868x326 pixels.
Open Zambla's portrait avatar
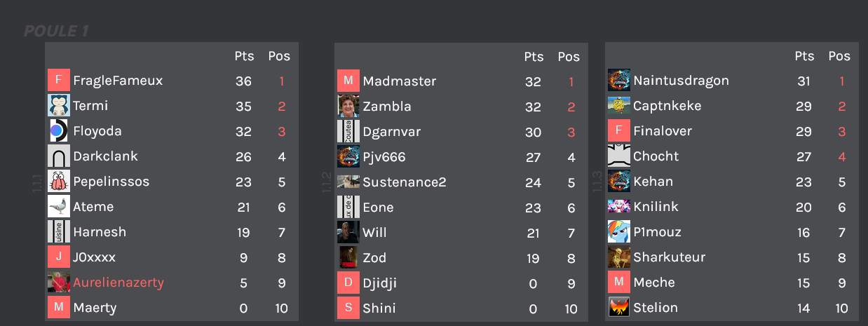348,107
